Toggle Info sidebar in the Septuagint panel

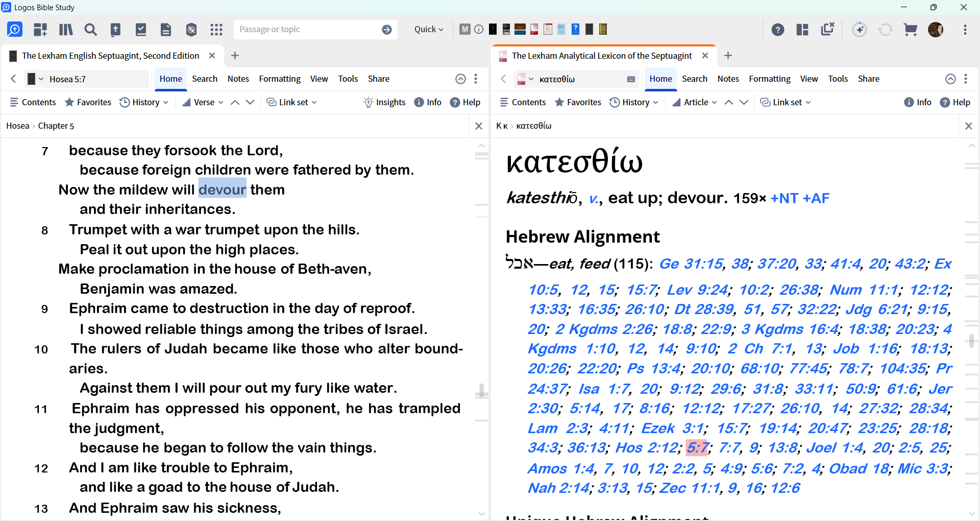[x=428, y=102]
